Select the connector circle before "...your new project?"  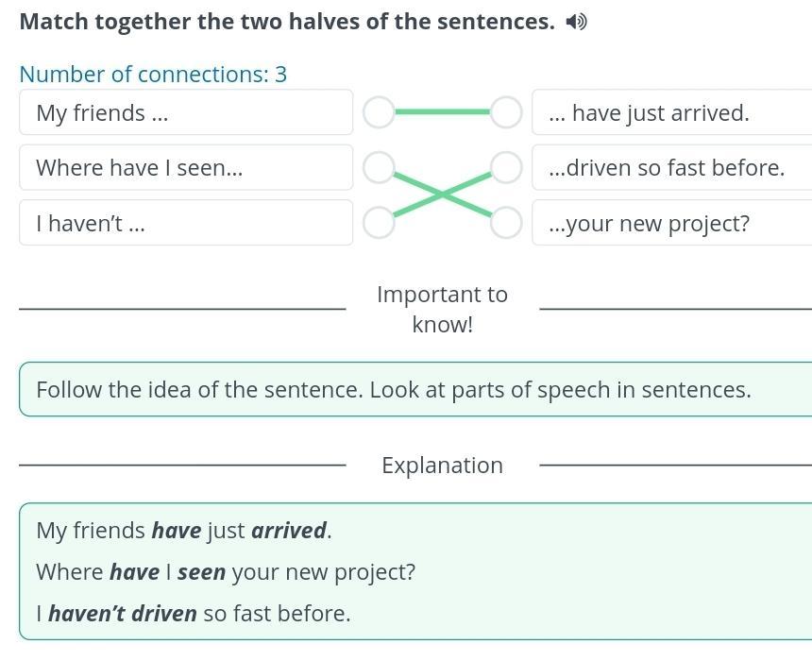click(506, 223)
